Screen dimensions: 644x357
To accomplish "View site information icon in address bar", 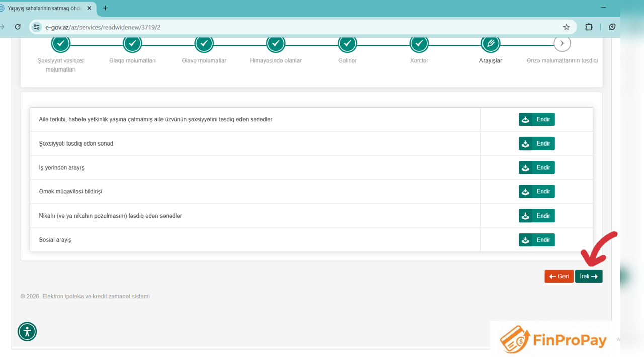I will [36, 27].
